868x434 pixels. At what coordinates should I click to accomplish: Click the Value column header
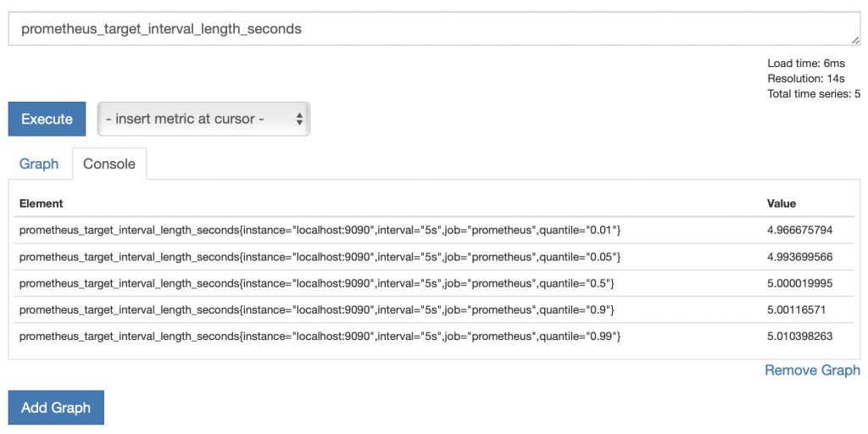pos(782,203)
